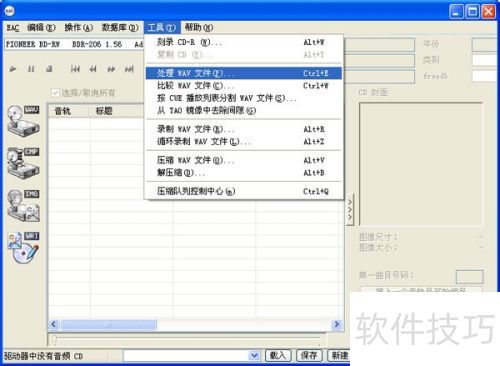Click the stop playback icon
This screenshot has height=366, width=500.
(49, 69)
